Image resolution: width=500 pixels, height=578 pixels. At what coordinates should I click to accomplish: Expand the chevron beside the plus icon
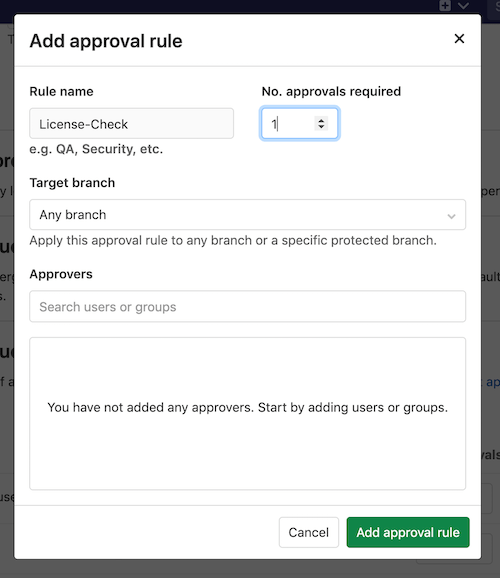(x=463, y=6)
